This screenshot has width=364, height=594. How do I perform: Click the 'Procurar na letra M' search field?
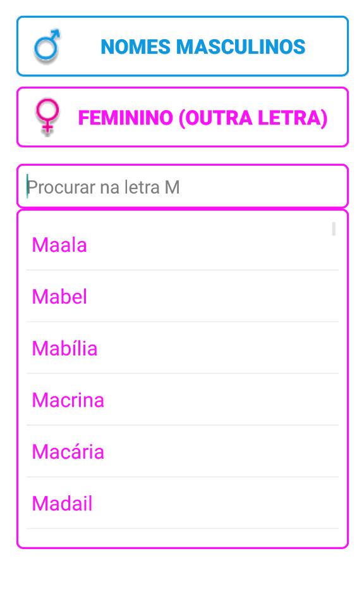(x=182, y=185)
